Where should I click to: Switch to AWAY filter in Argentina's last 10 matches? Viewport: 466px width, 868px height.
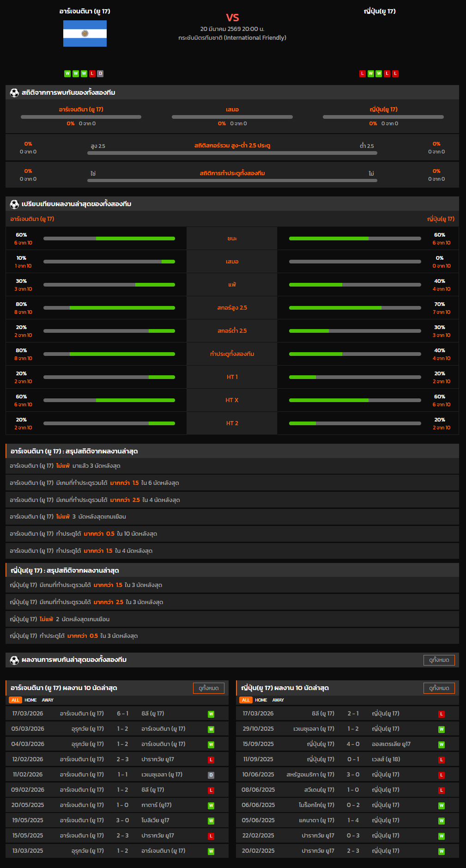pos(48,700)
